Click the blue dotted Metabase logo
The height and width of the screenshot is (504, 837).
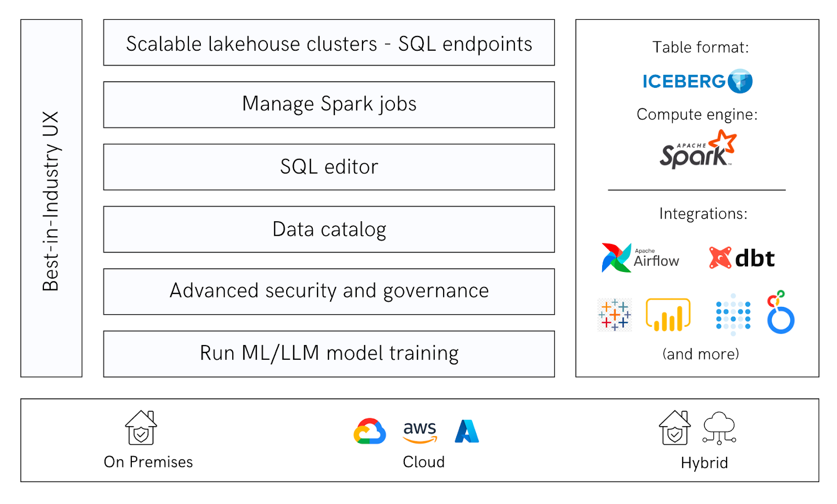(x=733, y=315)
